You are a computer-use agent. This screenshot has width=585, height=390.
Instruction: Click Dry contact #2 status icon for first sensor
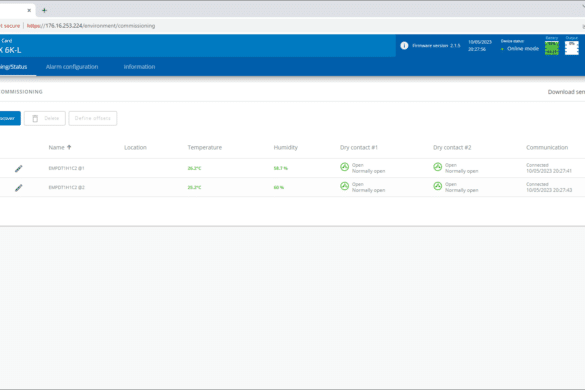[438, 167]
